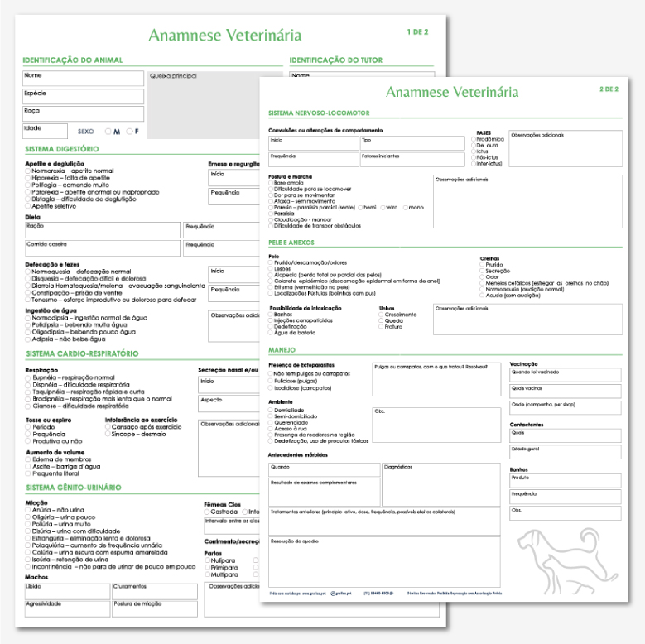The height and width of the screenshot is (644, 645).
Task: Click the '1 DE 2' page label
Action: click(x=417, y=32)
